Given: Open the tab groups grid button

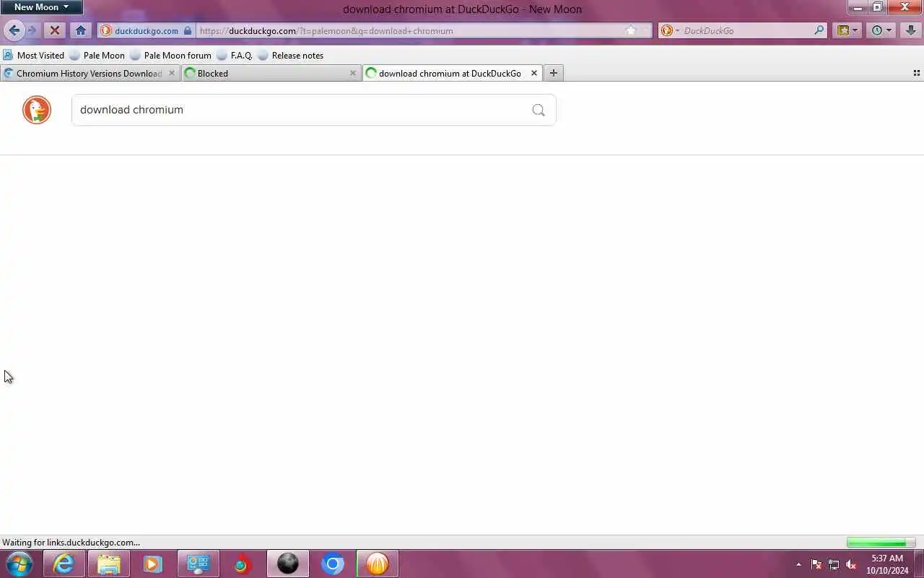Looking at the screenshot, I should [x=917, y=73].
